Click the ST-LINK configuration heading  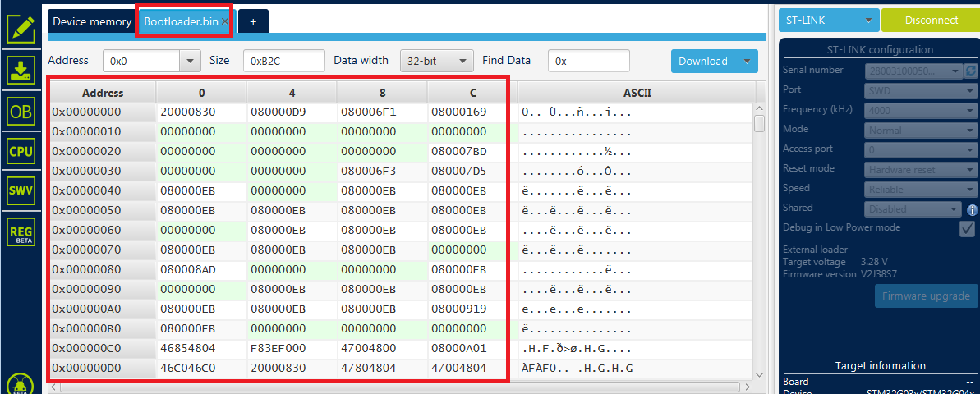(x=880, y=50)
